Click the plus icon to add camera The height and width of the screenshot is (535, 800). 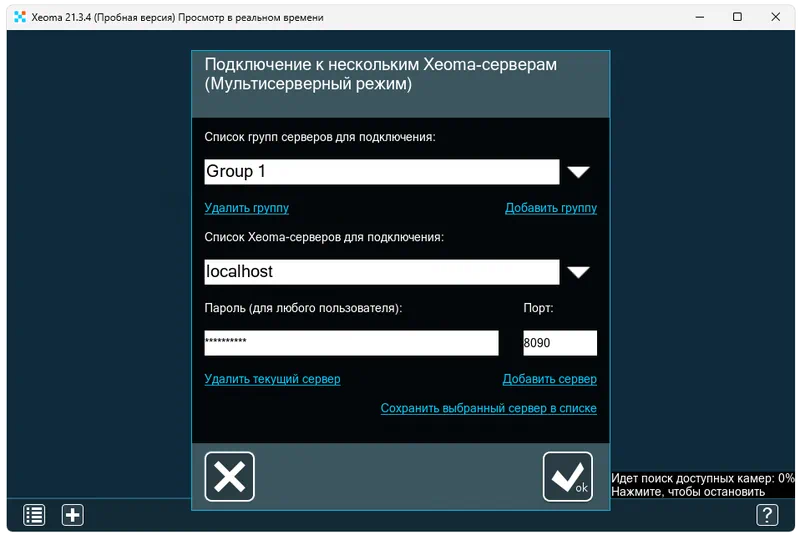72,515
